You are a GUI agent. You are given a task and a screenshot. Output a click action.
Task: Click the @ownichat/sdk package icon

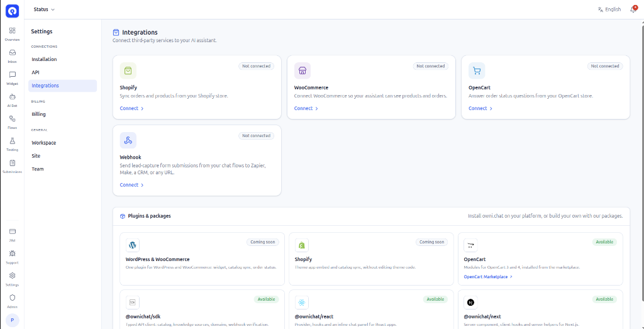[x=133, y=303]
